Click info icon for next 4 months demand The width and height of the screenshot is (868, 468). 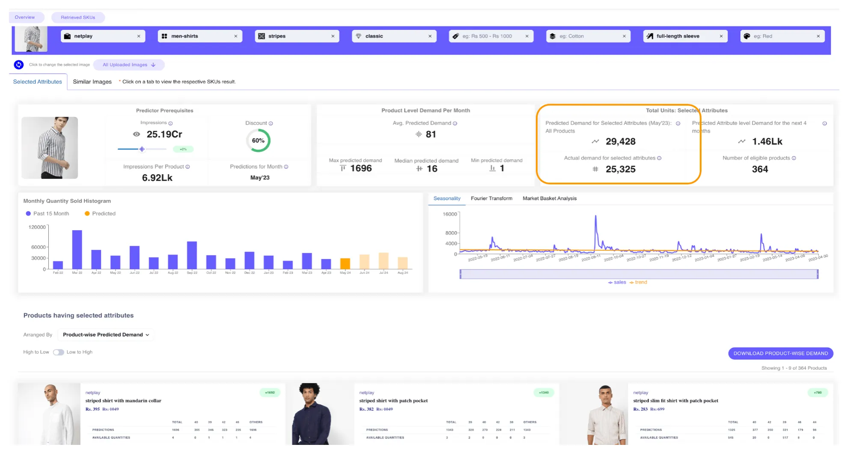[824, 123]
